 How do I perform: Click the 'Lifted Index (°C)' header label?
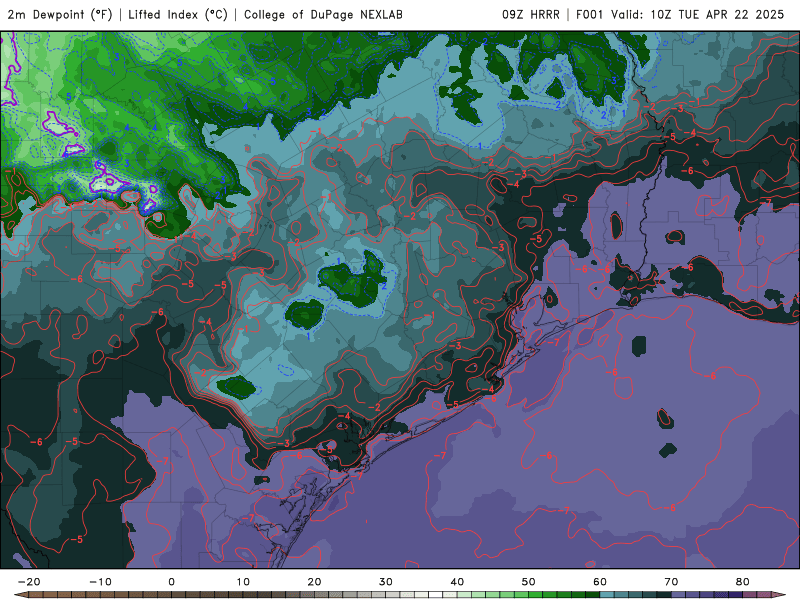tap(178, 14)
